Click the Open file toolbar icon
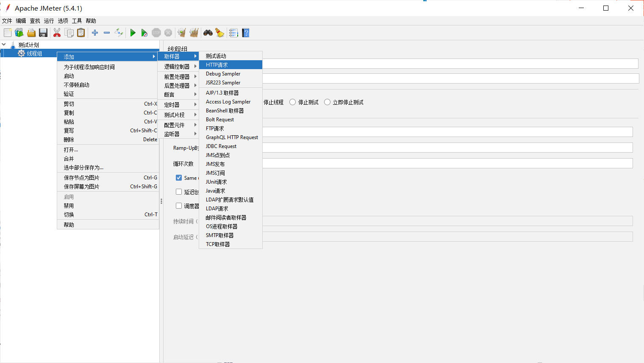 (31, 33)
